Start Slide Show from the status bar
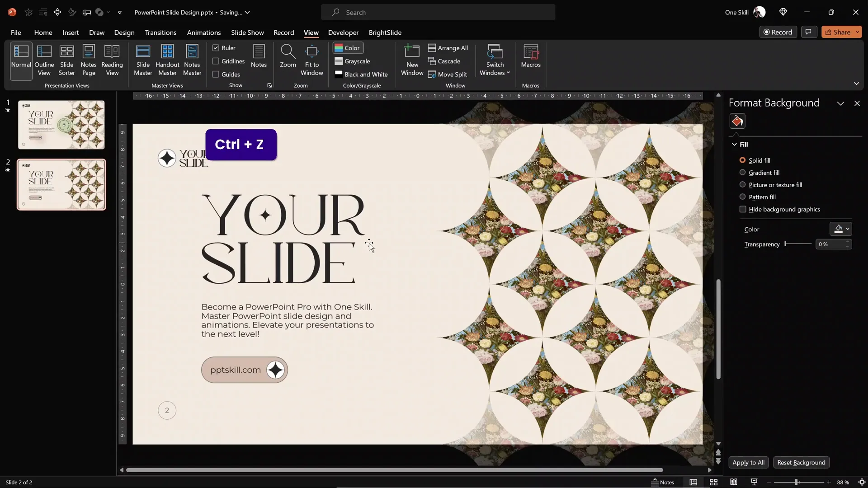This screenshot has width=868, height=488. point(754,482)
